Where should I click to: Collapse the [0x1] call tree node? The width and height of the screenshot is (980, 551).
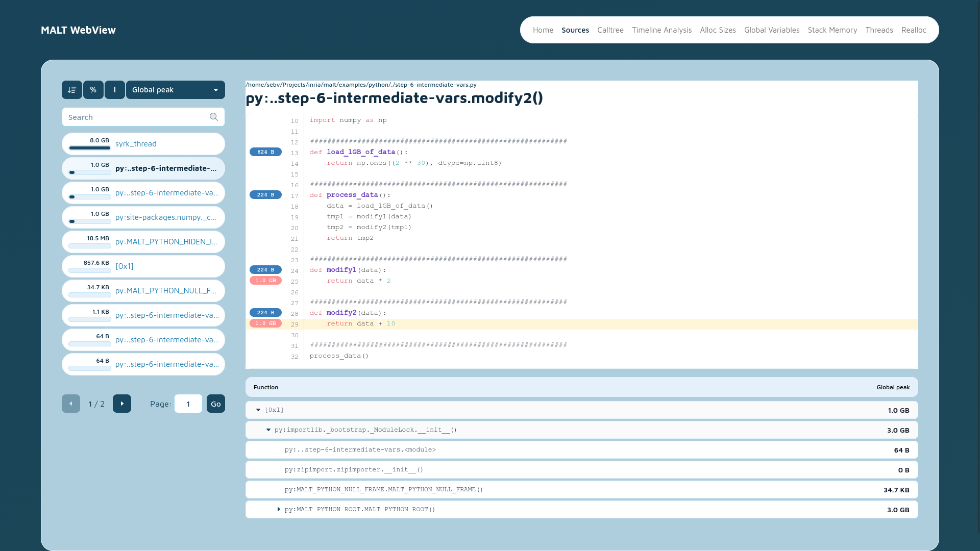click(x=258, y=410)
